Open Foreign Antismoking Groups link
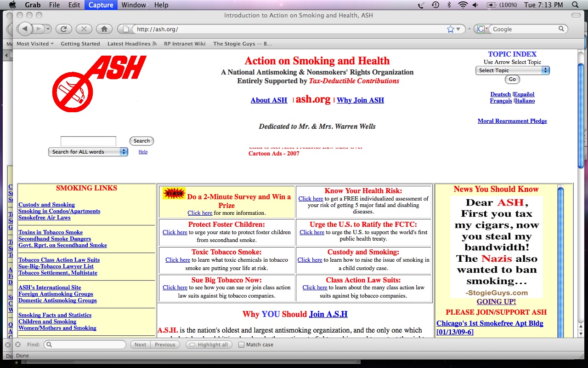588x368 pixels. click(56, 294)
